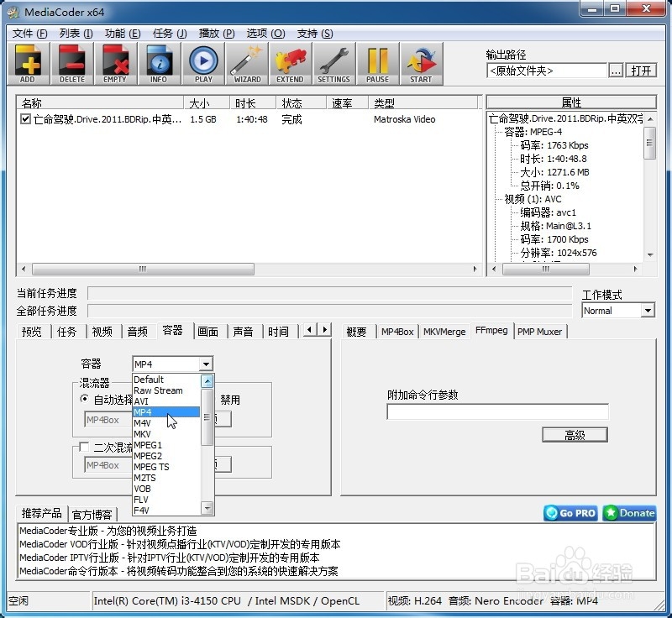Screen dimensions: 672x618
Task: Click the 大小 column header
Action: pyautogui.click(x=207, y=102)
